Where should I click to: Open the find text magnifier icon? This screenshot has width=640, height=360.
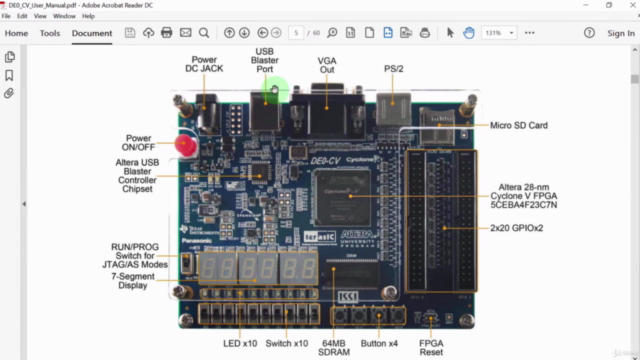[204, 33]
